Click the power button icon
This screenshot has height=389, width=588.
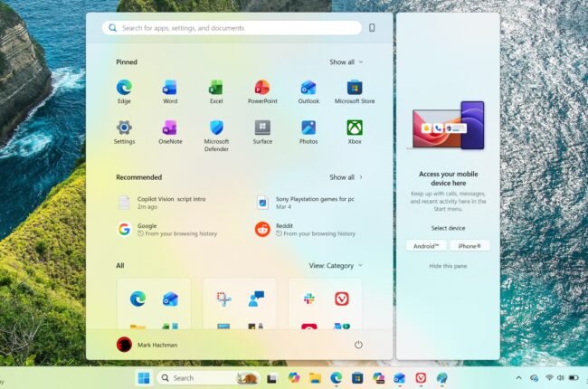click(358, 345)
